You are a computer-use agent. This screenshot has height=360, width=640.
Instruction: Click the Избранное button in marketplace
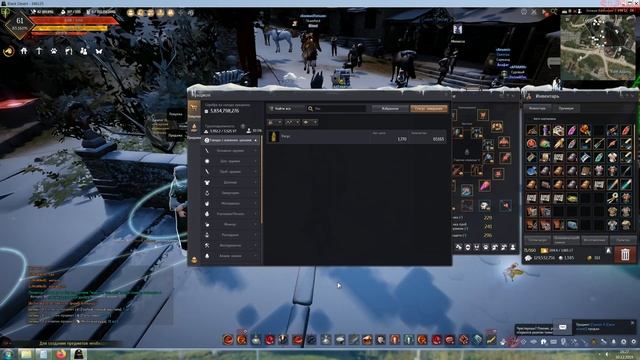point(390,109)
